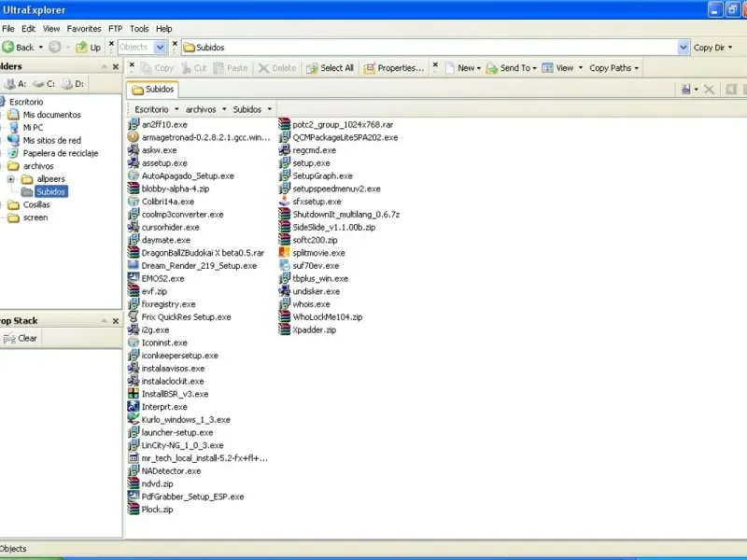Open the Help menu
The image size is (747, 560).
(x=164, y=29)
